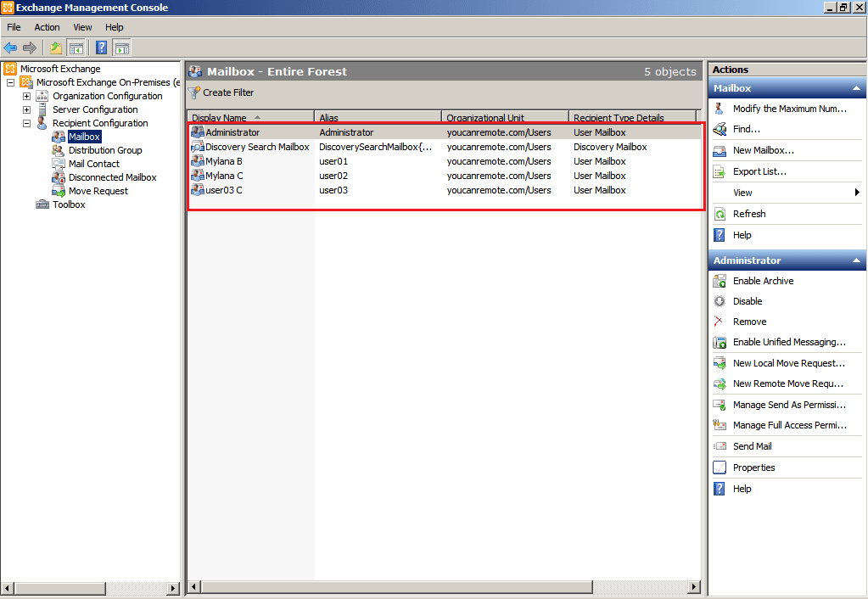The image size is (868, 599).
Task: Sort by Display Name column header
Action: click(x=219, y=118)
